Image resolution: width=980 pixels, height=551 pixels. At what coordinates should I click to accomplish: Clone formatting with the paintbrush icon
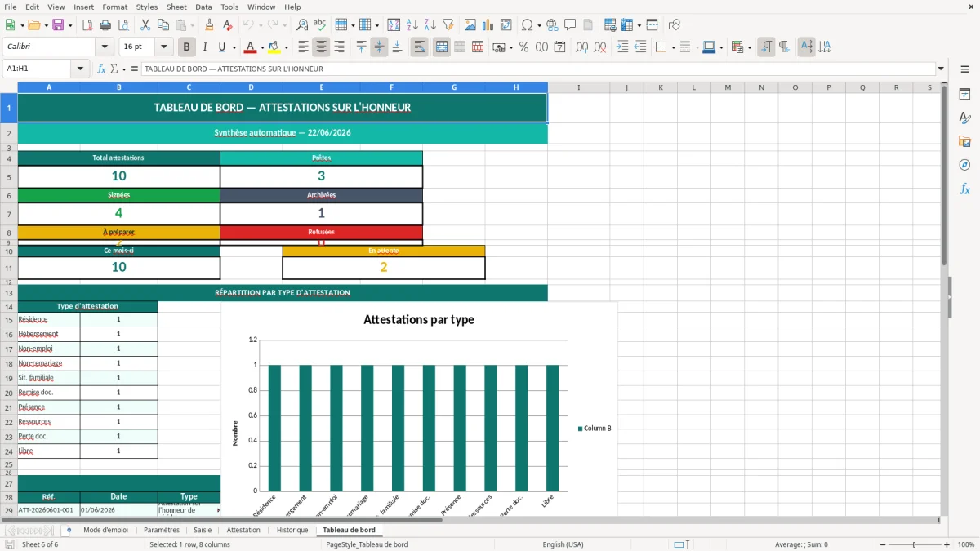click(x=209, y=25)
